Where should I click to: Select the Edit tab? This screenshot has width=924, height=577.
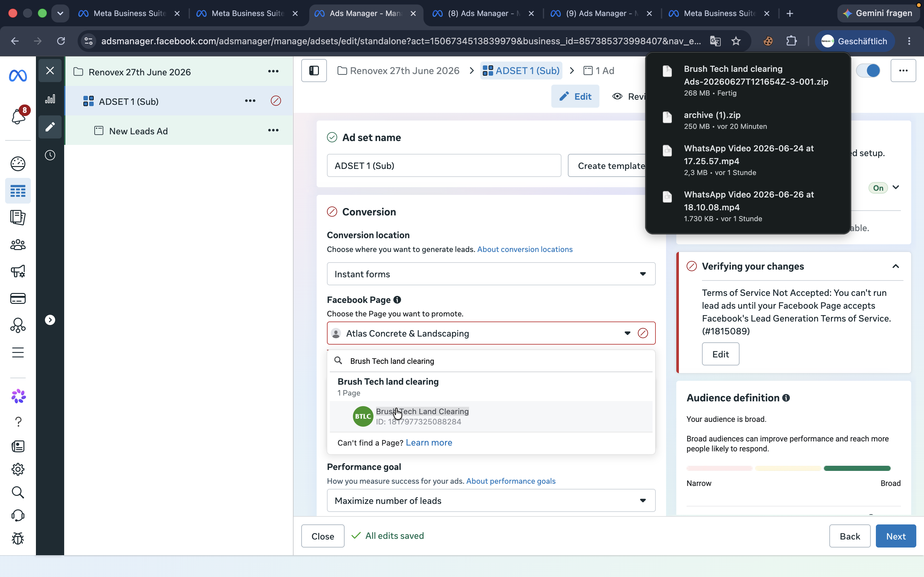(x=575, y=96)
